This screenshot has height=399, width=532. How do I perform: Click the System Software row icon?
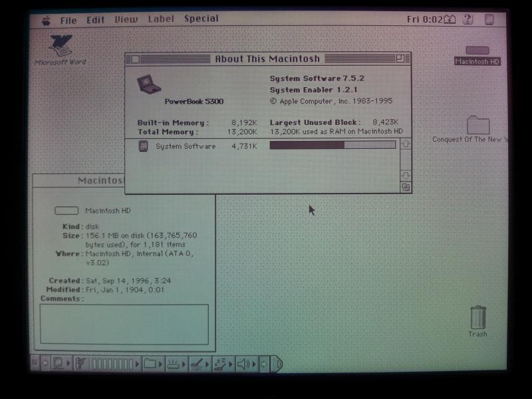coord(144,146)
